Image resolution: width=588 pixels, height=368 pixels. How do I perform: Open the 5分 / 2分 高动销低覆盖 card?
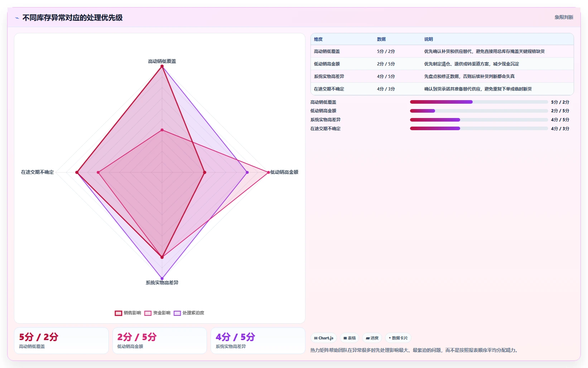[x=61, y=341]
